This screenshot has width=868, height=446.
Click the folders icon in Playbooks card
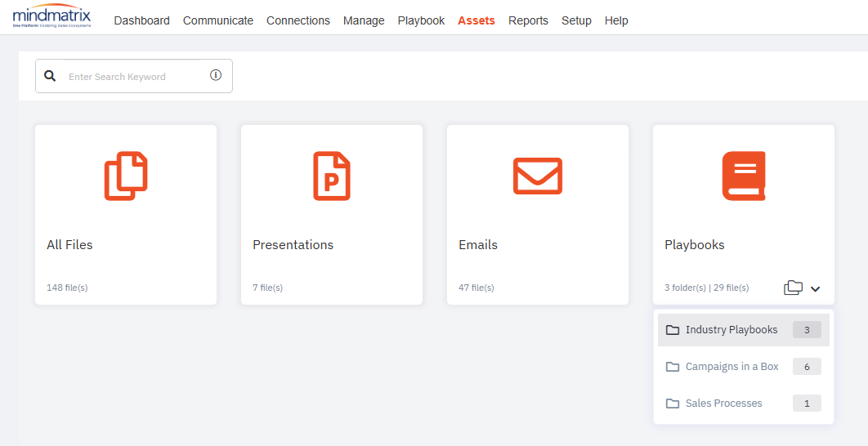[x=793, y=288]
